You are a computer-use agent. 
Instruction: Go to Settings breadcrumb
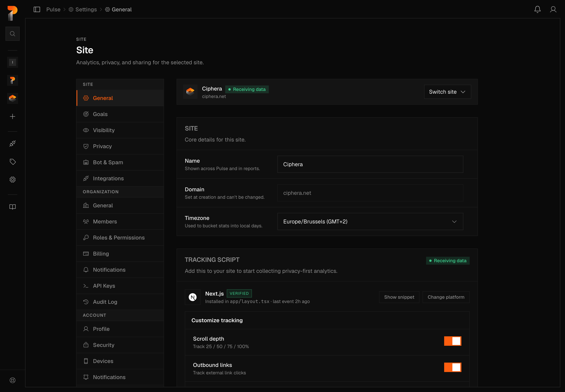[83, 10]
